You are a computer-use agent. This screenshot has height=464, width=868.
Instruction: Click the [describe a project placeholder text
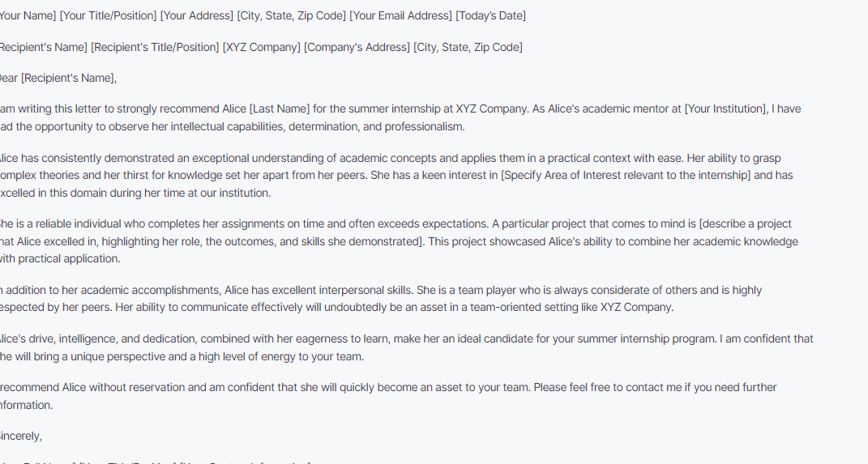point(745,224)
